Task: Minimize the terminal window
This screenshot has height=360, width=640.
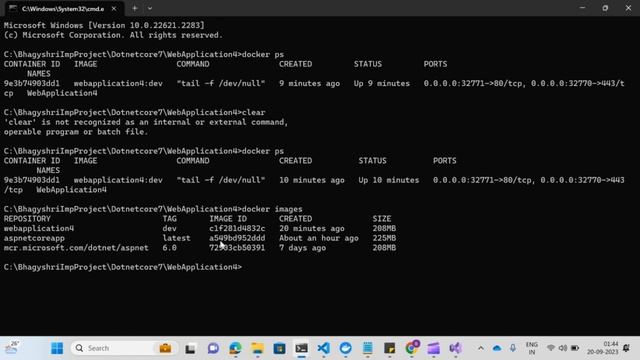Action: pos(582,8)
